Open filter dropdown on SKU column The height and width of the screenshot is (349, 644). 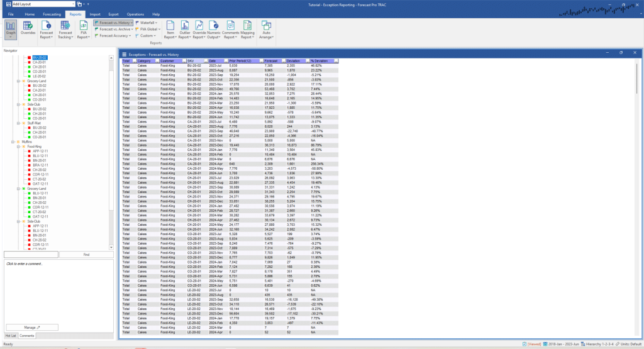click(206, 61)
